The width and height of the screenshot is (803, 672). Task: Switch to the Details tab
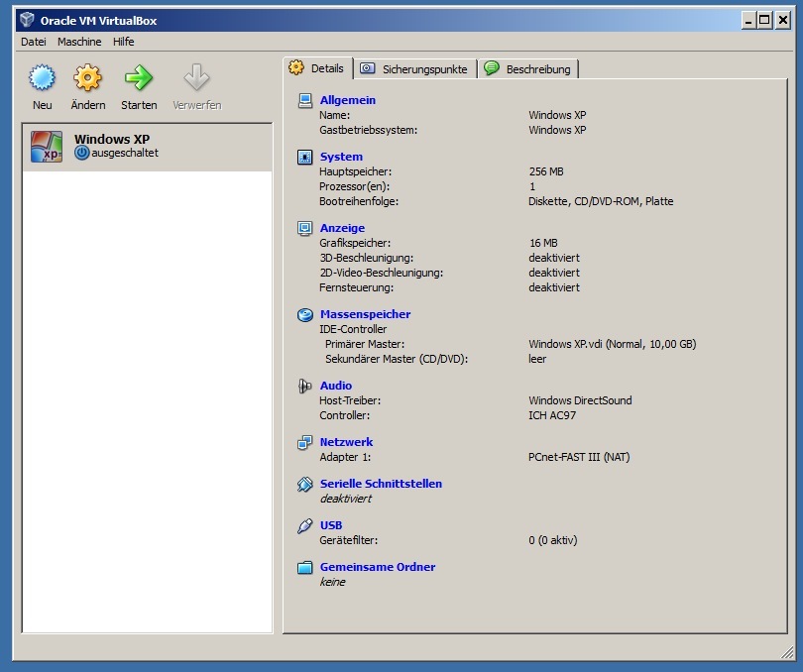pos(317,68)
